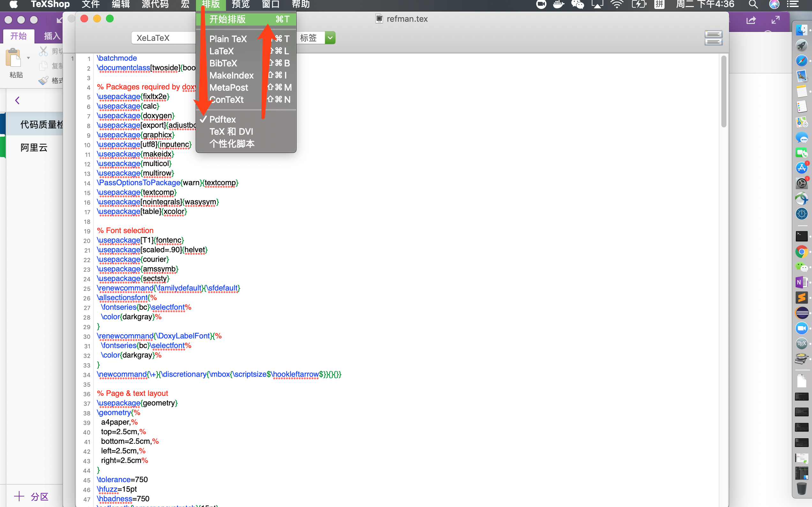Click the 分区 add section button

pyautogui.click(x=32, y=496)
